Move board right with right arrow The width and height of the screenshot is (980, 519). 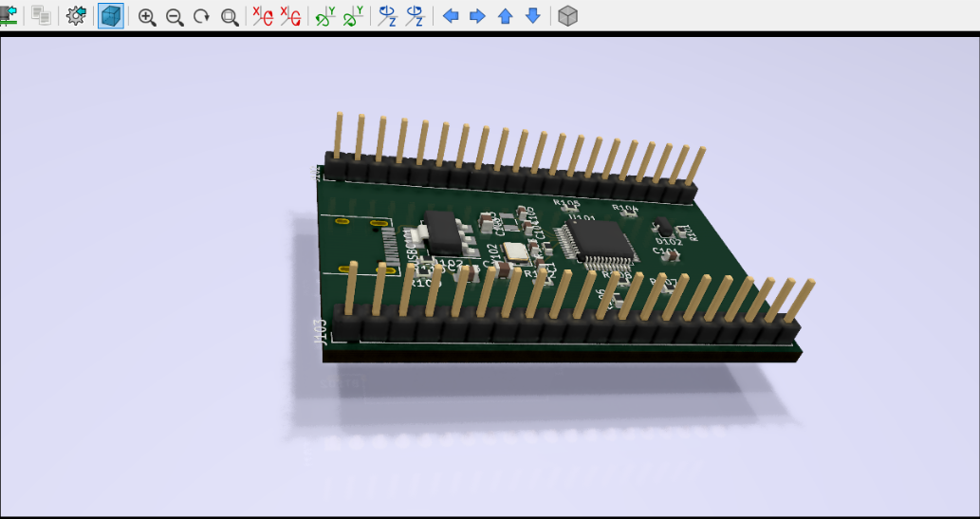[x=477, y=16]
